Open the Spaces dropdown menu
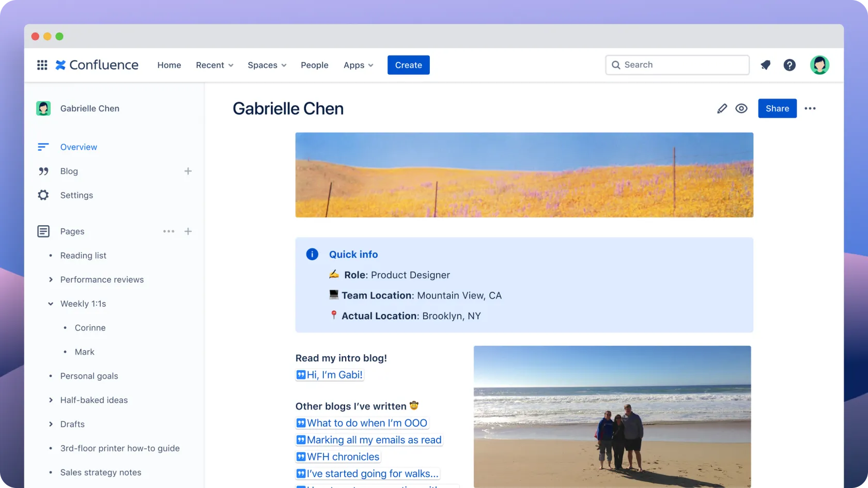 tap(267, 65)
